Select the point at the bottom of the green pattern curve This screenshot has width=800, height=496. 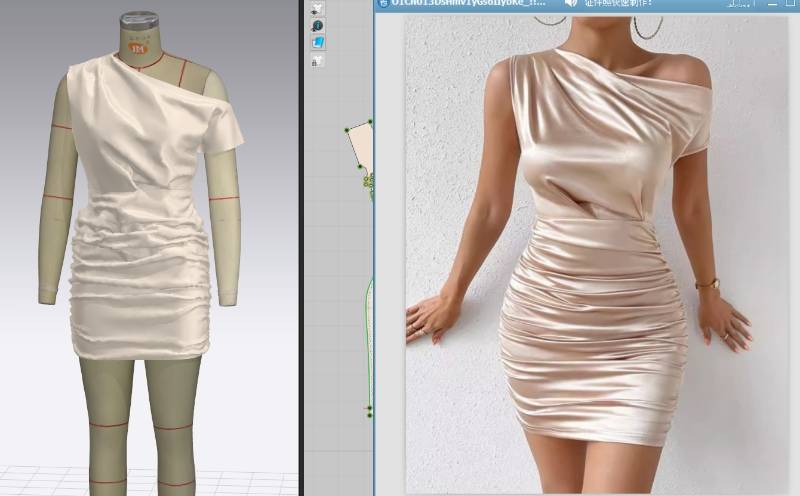(x=369, y=410)
